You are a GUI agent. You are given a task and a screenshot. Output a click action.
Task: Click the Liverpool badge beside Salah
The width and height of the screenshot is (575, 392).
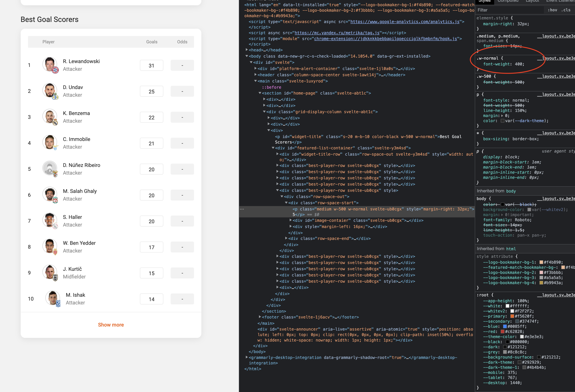(55, 200)
